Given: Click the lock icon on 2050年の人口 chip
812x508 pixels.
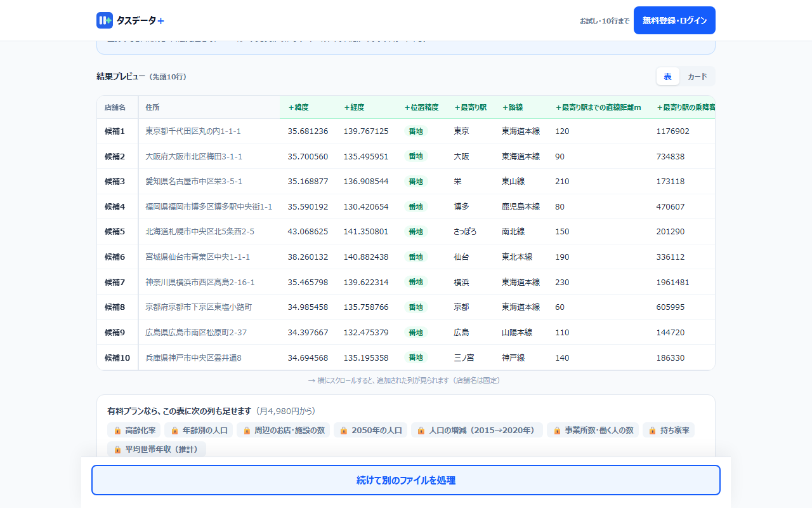Looking at the screenshot, I should tap(344, 431).
